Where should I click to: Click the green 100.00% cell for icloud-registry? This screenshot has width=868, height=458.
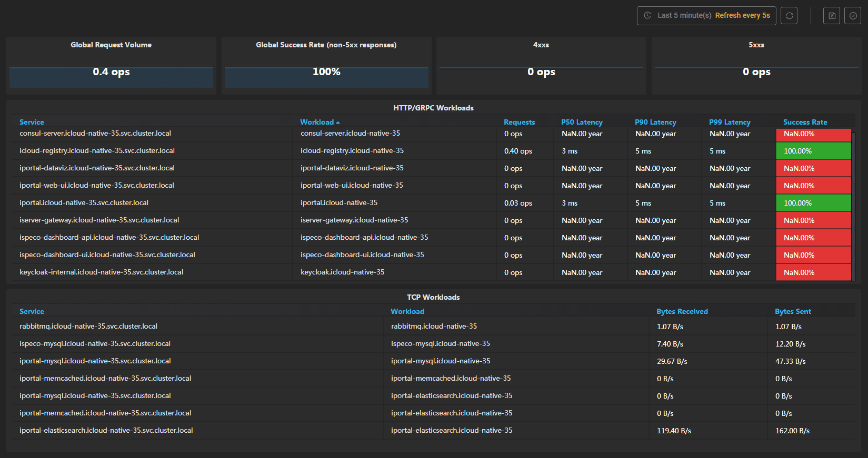(x=813, y=151)
